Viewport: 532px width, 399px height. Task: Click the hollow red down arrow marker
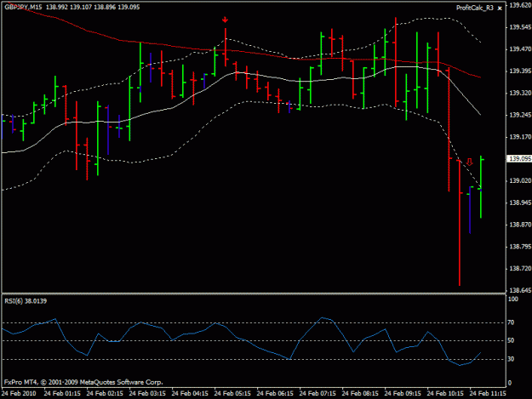point(470,162)
